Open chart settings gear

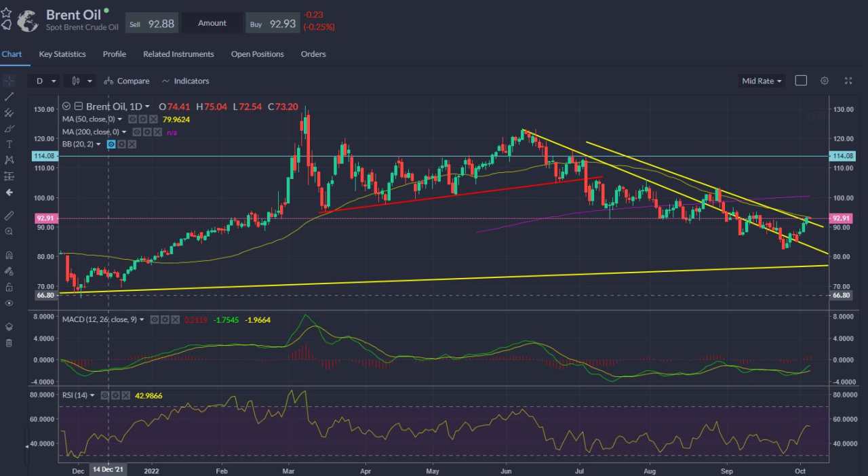click(x=825, y=81)
